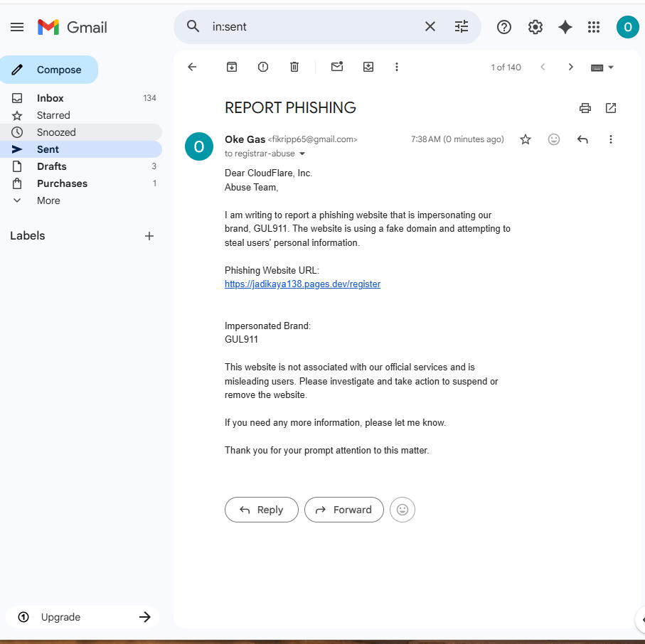Image resolution: width=645 pixels, height=644 pixels.
Task: Go to the newer conversation arrow
Action: pyautogui.click(x=543, y=67)
